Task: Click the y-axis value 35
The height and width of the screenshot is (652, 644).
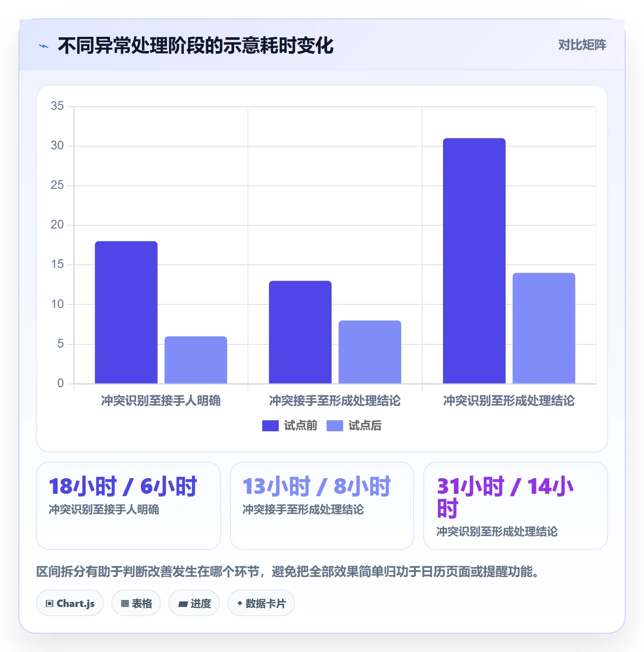Action: pos(57,106)
